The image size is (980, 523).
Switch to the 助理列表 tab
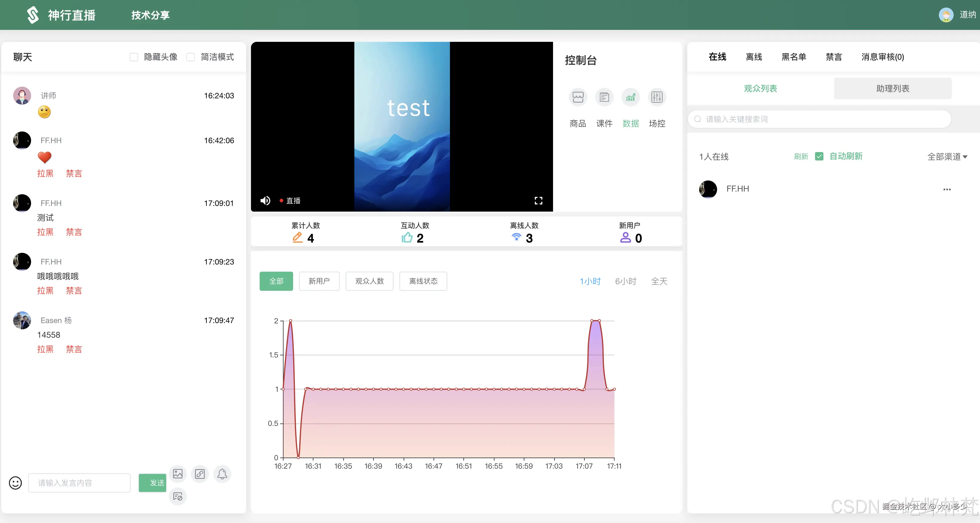point(892,88)
